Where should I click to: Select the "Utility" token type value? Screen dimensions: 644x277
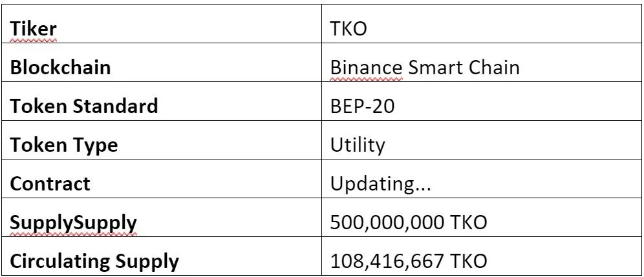[x=358, y=145]
